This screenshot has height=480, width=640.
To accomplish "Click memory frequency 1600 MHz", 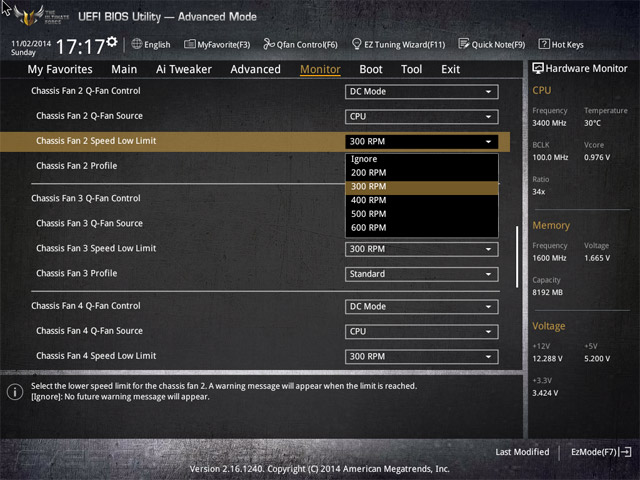I will click(x=549, y=258).
